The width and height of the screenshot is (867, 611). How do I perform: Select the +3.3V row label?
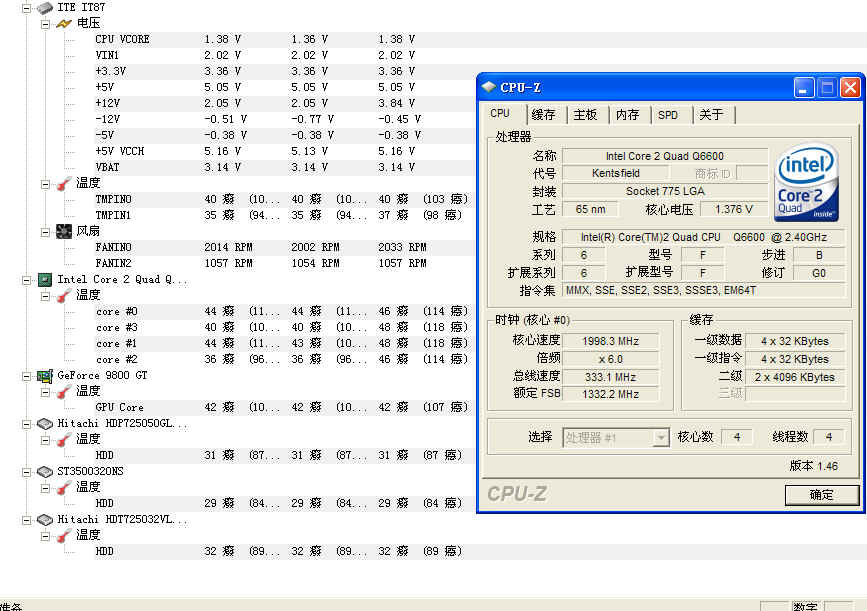coord(111,71)
